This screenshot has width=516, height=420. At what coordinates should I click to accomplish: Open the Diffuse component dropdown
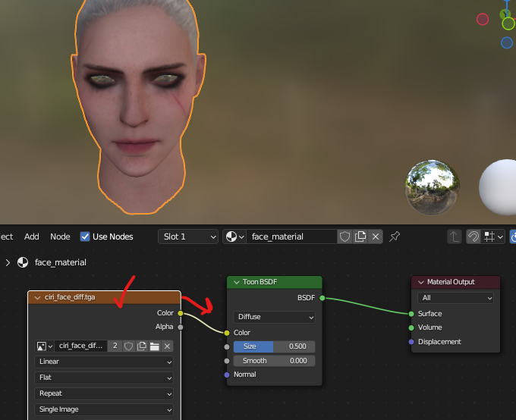coord(274,317)
